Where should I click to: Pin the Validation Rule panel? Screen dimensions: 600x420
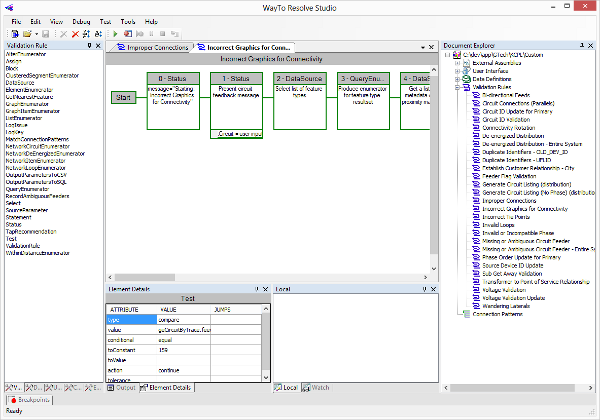point(90,46)
